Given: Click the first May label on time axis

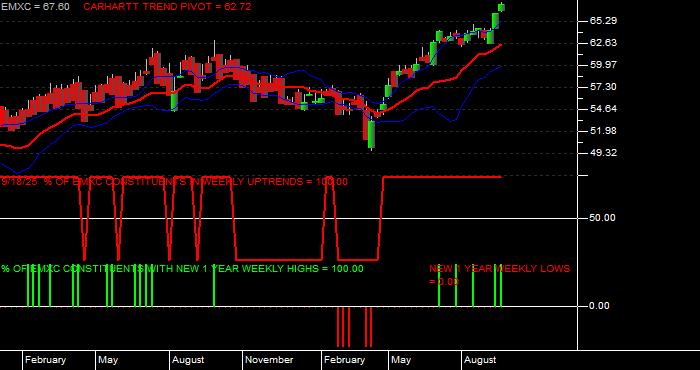Looking at the screenshot, I should click(108, 360).
